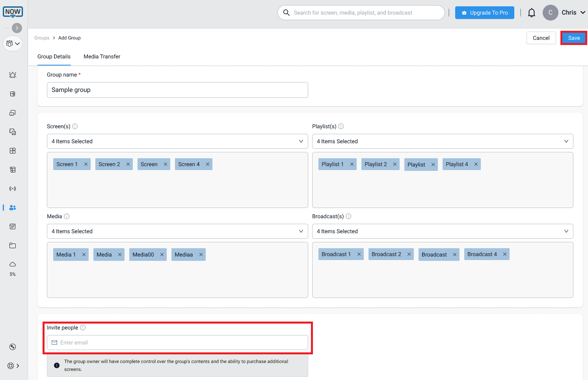The height and width of the screenshot is (380, 588).
Task: Click the Group name input field
Action: click(177, 90)
